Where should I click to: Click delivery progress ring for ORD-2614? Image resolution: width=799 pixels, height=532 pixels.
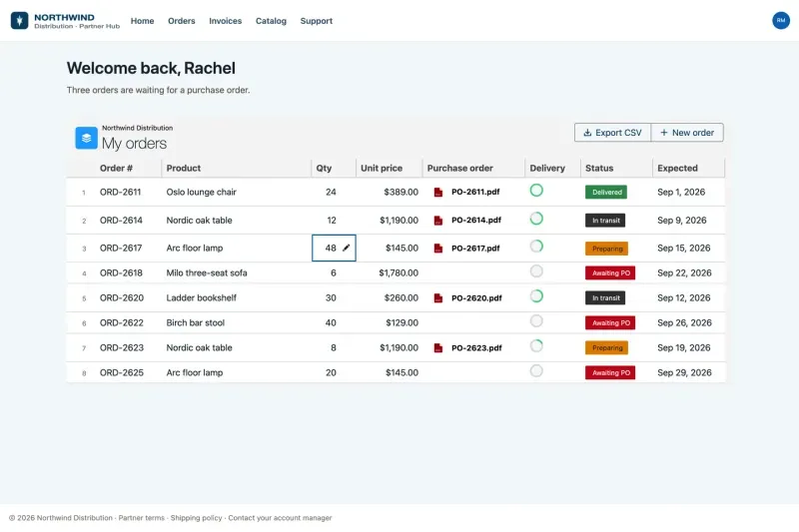point(536,219)
